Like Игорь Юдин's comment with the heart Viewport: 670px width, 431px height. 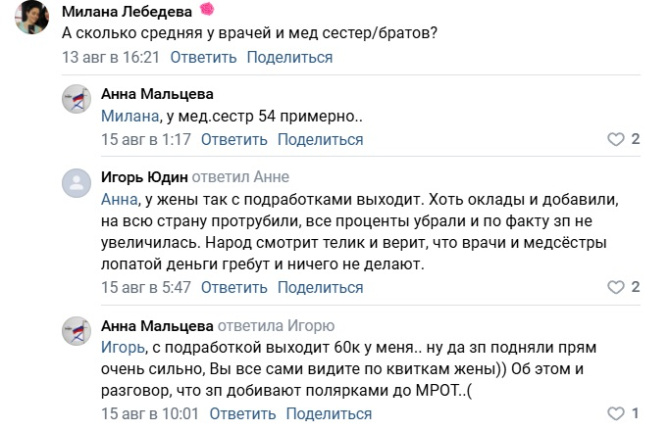(x=616, y=287)
